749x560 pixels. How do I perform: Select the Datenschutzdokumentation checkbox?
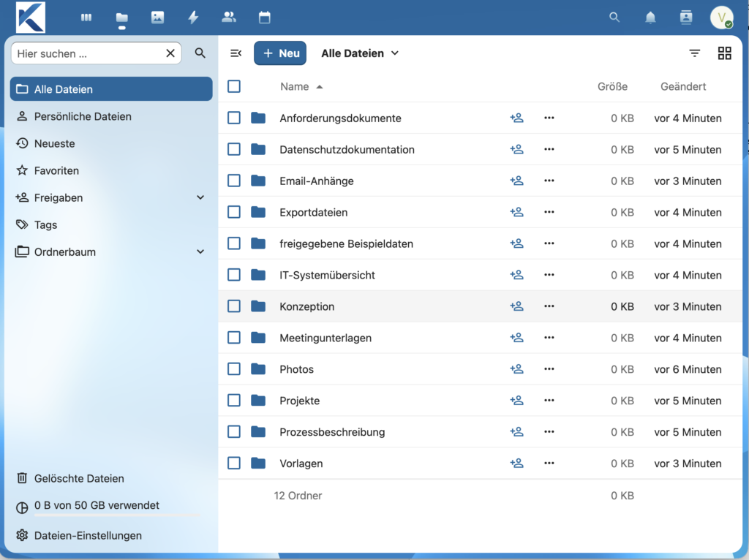pos(234,149)
